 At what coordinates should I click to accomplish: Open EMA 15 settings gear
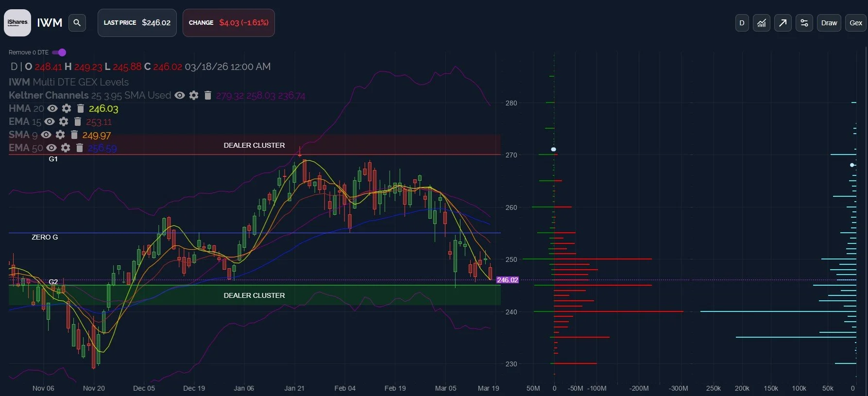coord(64,121)
